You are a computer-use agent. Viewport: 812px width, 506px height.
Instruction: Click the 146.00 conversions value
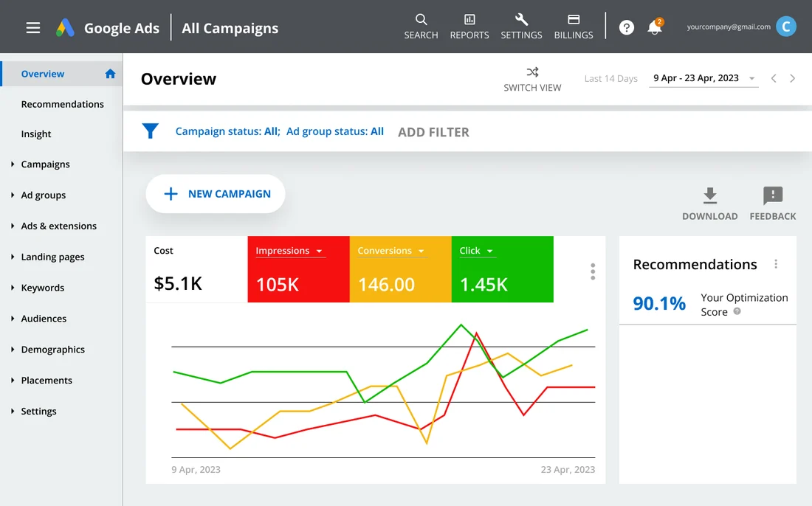click(386, 285)
